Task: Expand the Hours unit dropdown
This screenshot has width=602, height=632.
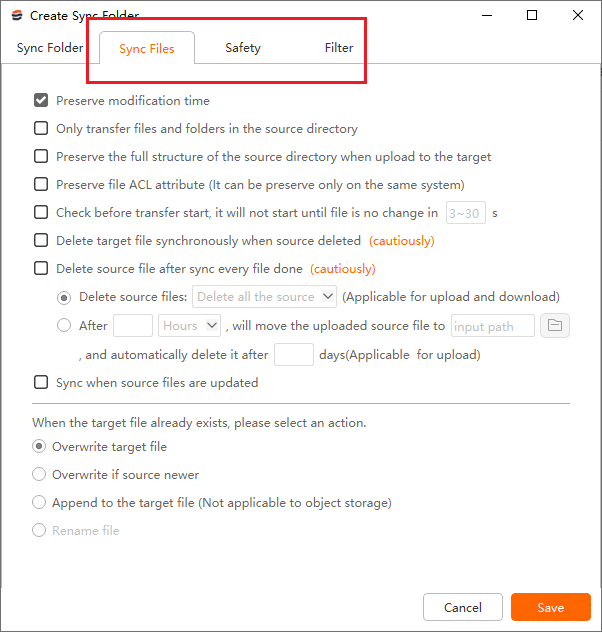Action: tap(190, 326)
